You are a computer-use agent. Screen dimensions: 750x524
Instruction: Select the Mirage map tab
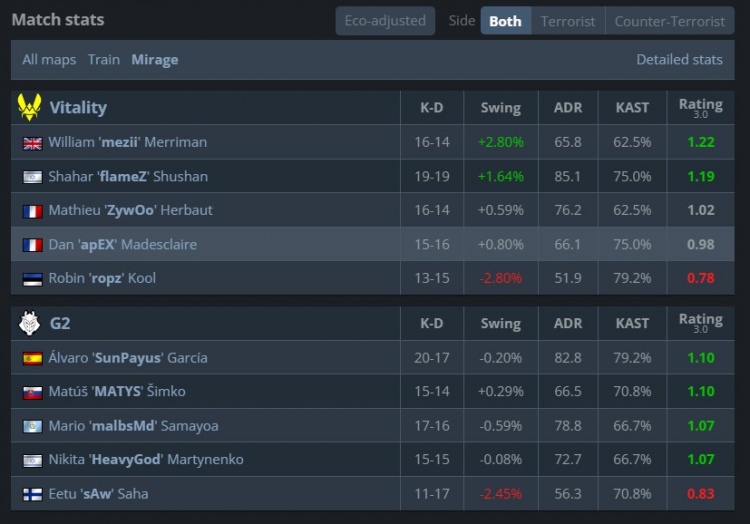(x=154, y=60)
